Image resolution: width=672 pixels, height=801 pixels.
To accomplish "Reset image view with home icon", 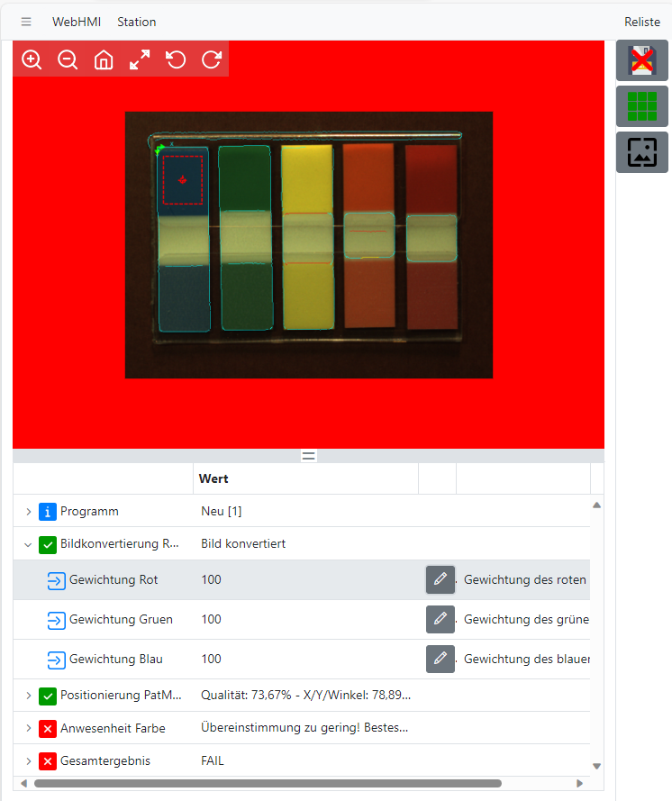I will point(104,59).
